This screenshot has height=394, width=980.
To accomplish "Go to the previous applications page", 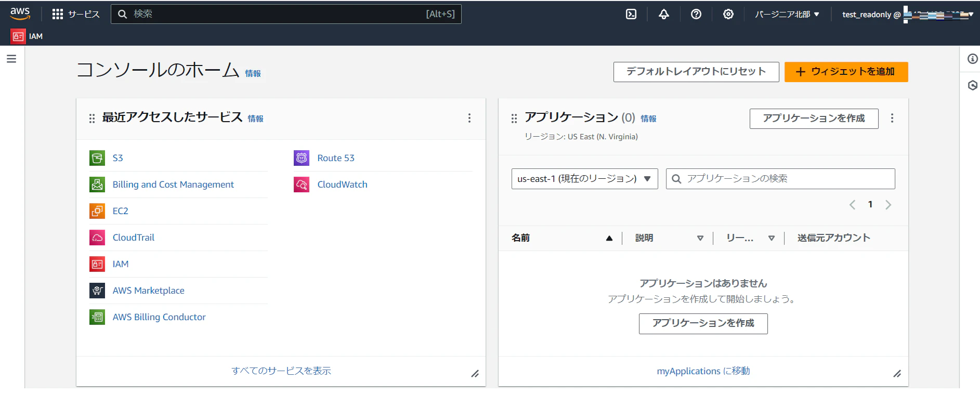I will click(x=852, y=205).
